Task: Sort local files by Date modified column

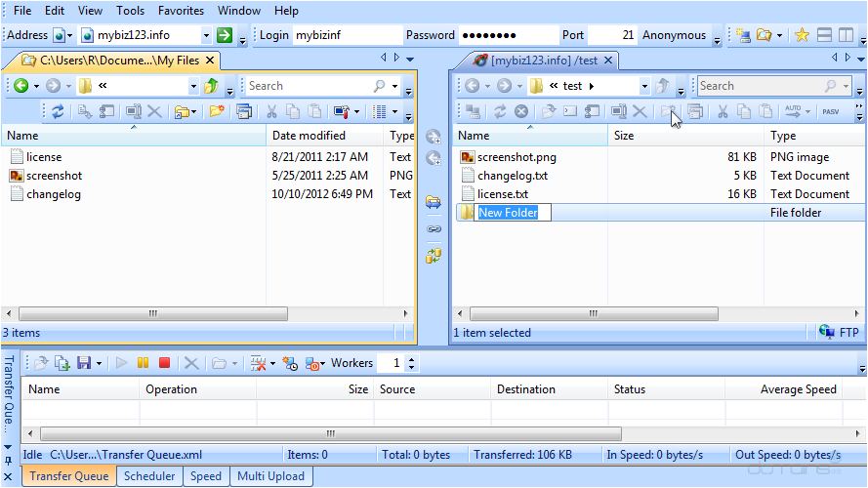Action: (x=325, y=136)
